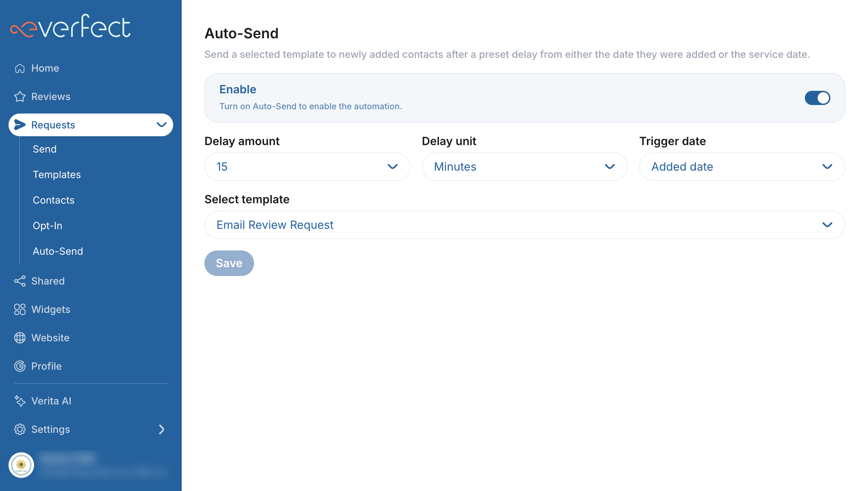Click the Everfect logo
868x491 pixels.
pos(70,26)
